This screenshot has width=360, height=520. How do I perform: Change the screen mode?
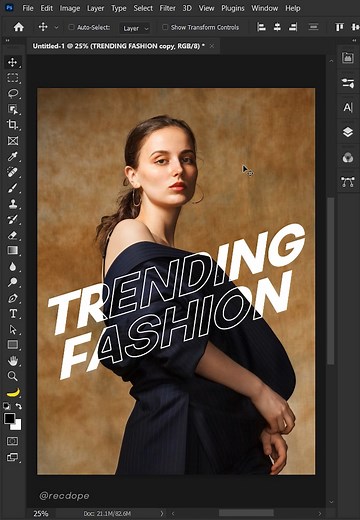click(x=13, y=457)
